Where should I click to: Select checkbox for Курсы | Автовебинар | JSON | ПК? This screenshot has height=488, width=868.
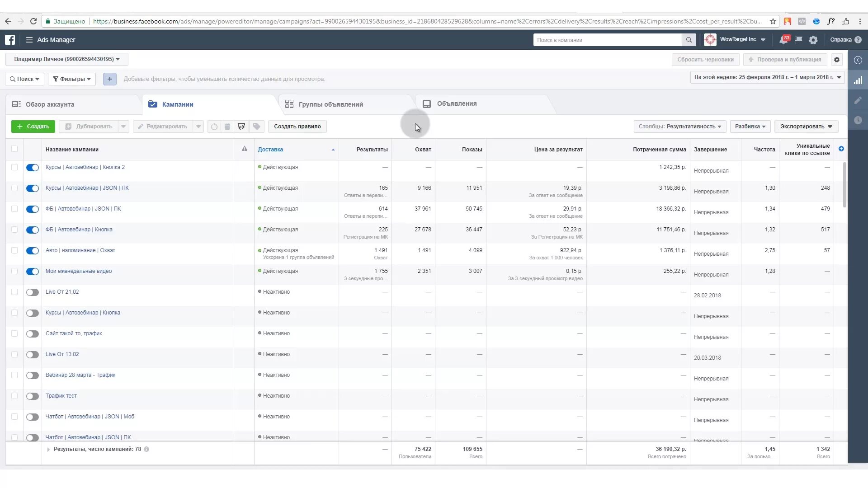(14, 188)
